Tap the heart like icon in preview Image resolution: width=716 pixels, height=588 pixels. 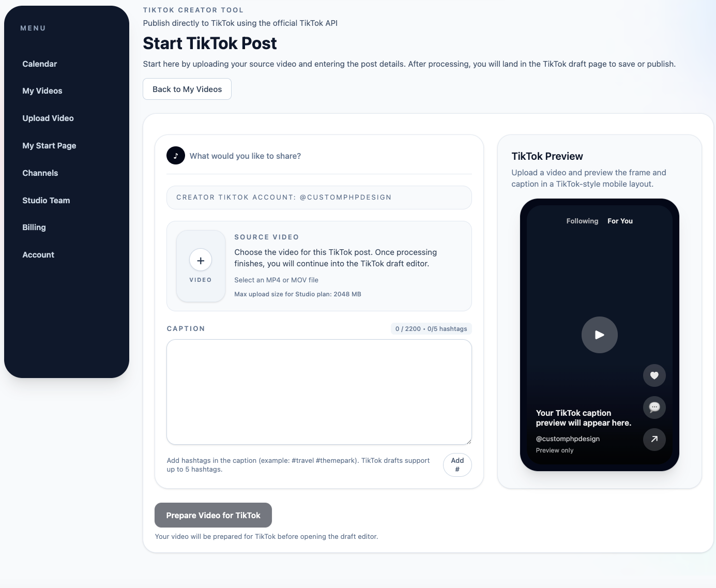point(654,375)
